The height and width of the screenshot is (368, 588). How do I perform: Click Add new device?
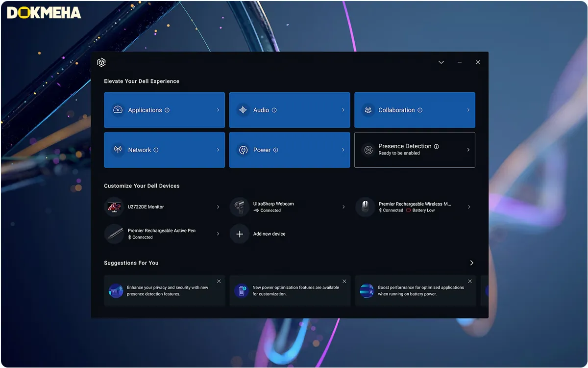click(x=269, y=234)
